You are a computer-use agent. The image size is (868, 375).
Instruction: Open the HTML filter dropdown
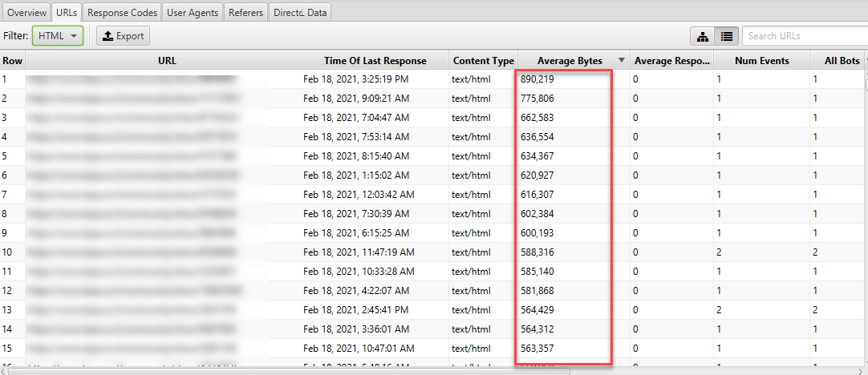coord(58,36)
